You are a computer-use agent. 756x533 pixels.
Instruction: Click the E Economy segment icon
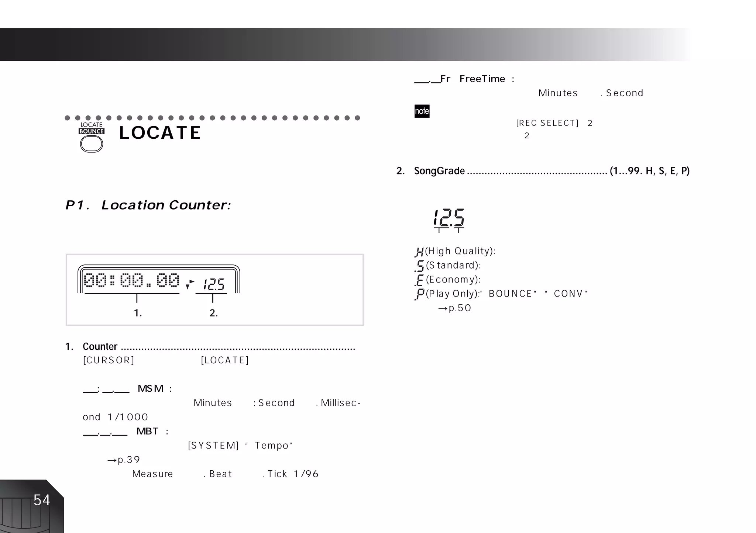[419, 280]
